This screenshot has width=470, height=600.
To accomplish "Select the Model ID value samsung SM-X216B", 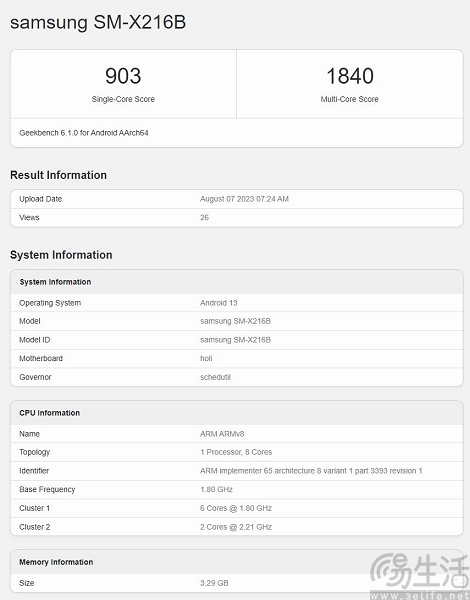I will tap(235, 340).
